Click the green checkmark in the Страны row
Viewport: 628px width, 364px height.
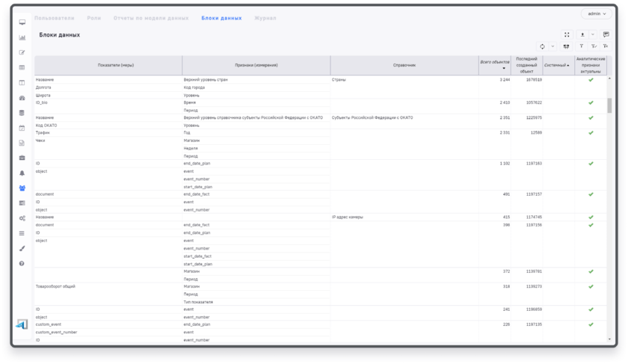(x=591, y=79)
